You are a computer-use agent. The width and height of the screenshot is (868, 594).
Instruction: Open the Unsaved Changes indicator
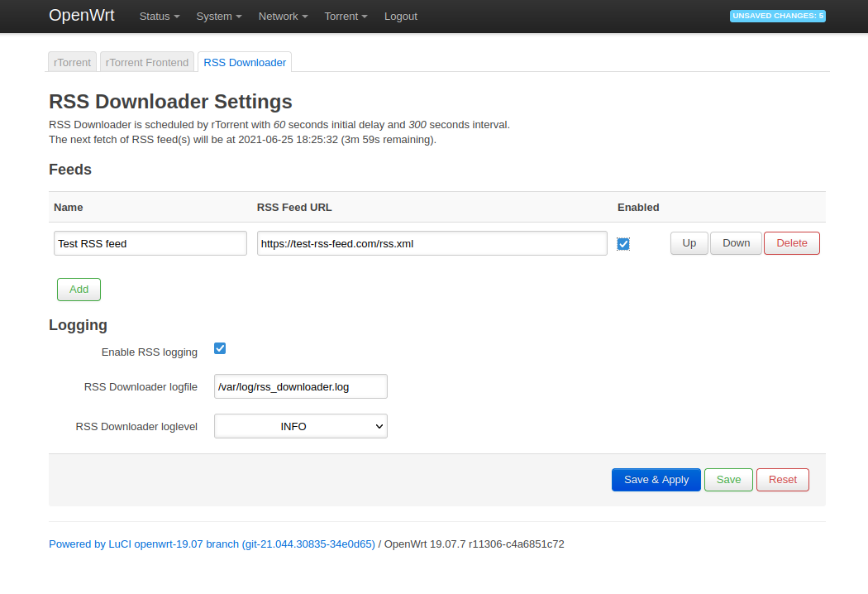777,16
